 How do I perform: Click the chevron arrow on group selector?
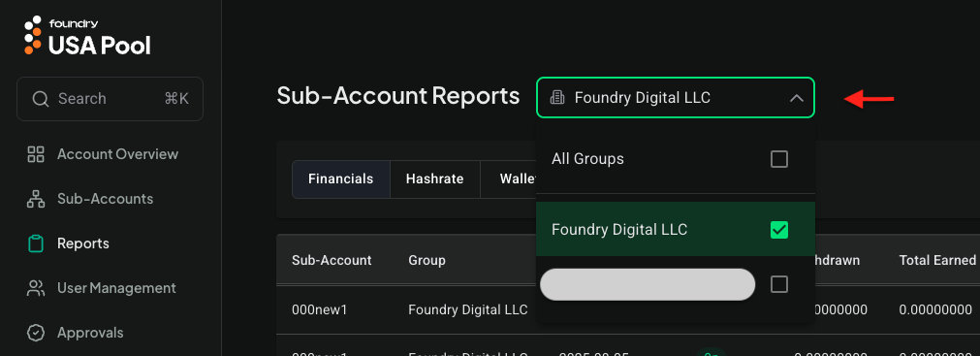(796, 98)
